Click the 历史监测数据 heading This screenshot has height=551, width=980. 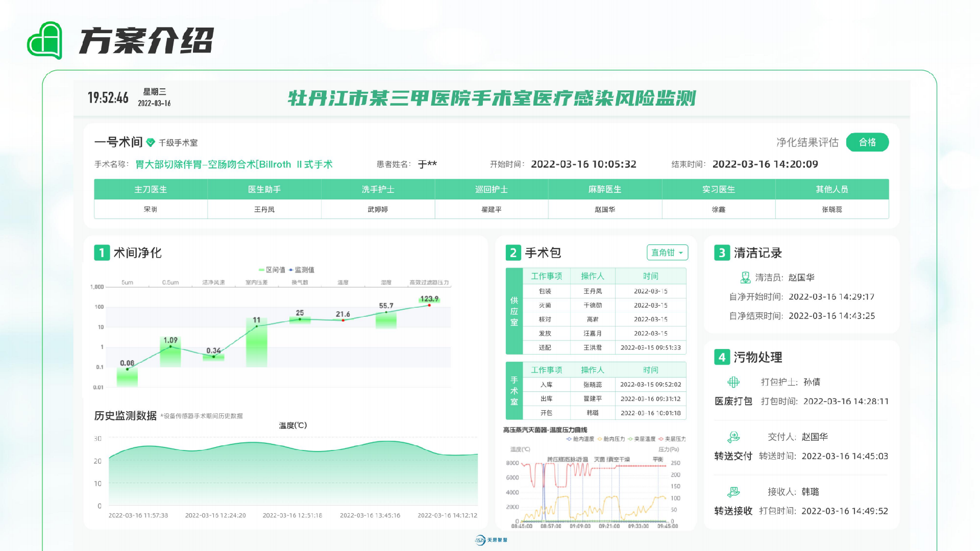(x=125, y=416)
